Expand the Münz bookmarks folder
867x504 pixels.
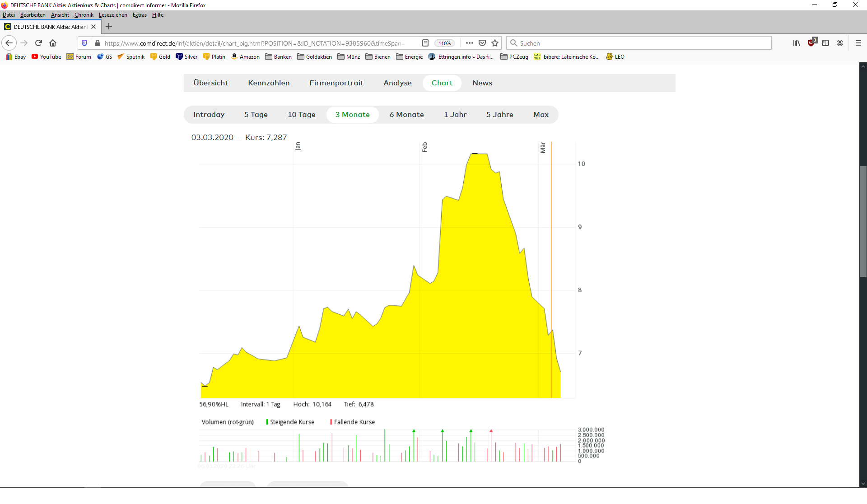[x=349, y=56]
